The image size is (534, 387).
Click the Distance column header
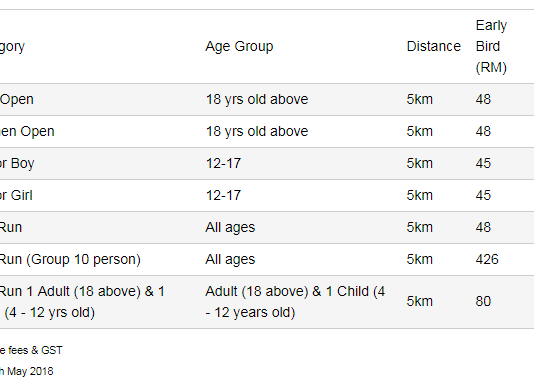pyautogui.click(x=434, y=46)
